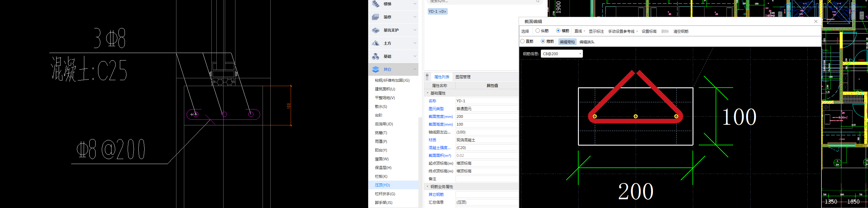868x208 pixels.
Task: Select the 直筋 radio button
Action: (523, 41)
